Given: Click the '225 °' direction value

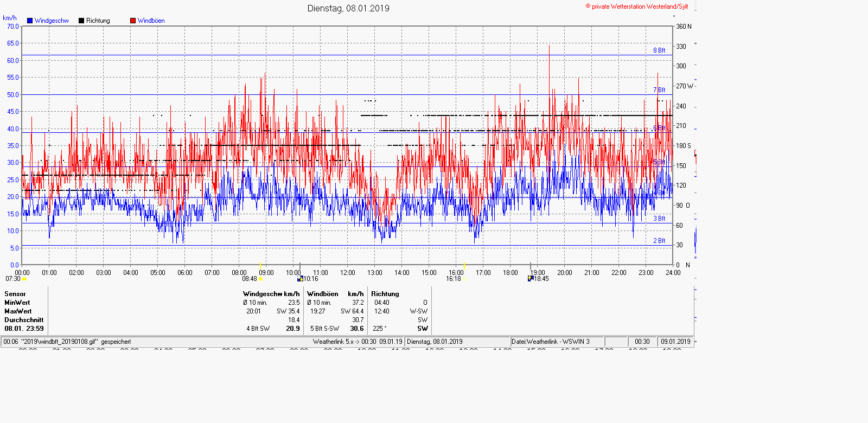Looking at the screenshot, I should click(x=380, y=329).
